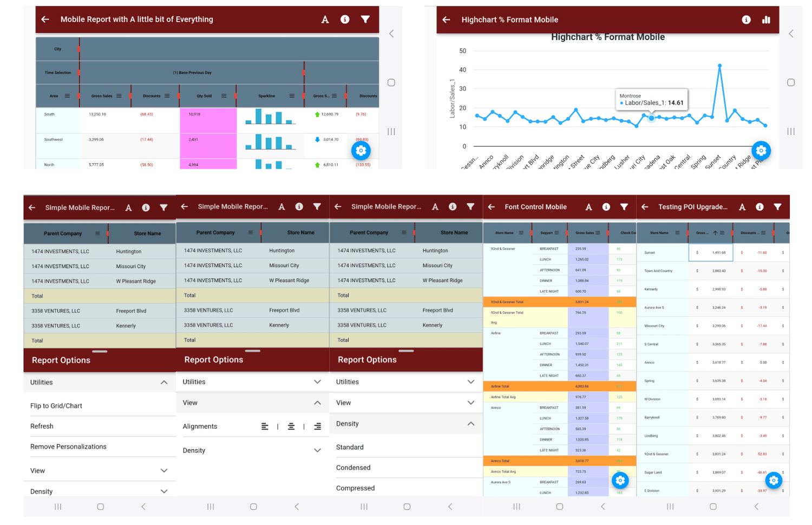The width and height of the screenshot is (812, 525).
Task: Collapse the Utilities section in Report Options
Action: pyautogui.click(x=163, y=382)
